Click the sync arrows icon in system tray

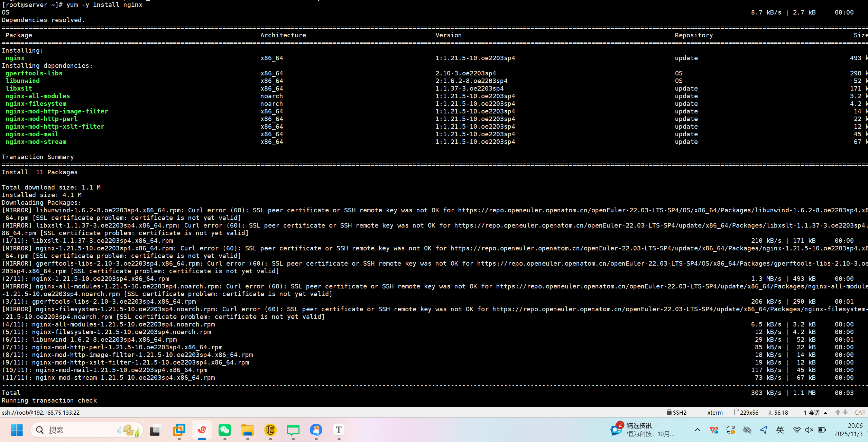(731, 430)
